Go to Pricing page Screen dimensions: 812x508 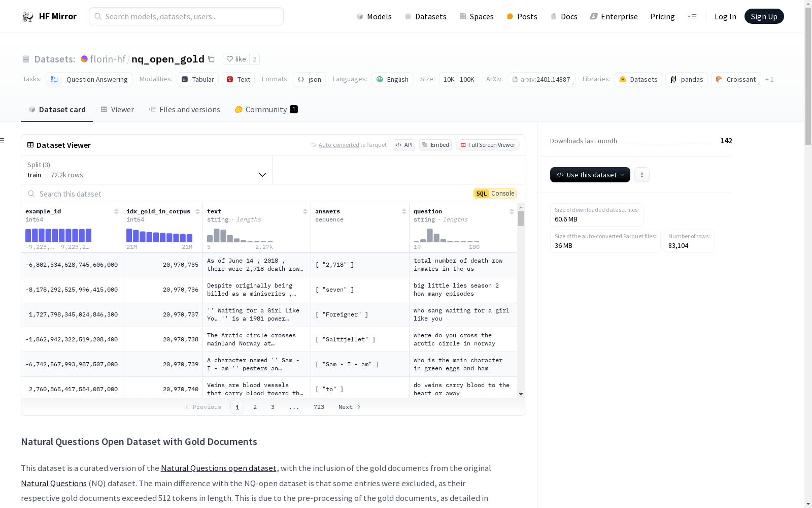coord(662,16)
